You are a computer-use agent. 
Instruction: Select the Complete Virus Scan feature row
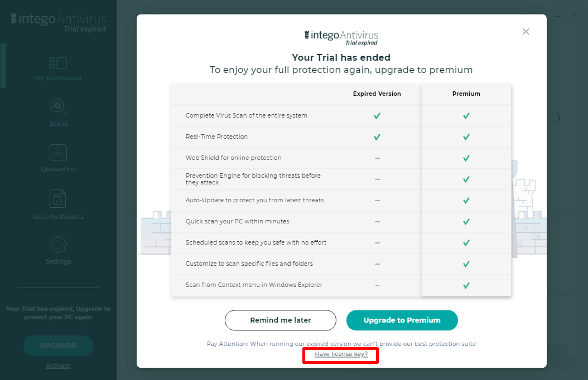tap(247, 115)
